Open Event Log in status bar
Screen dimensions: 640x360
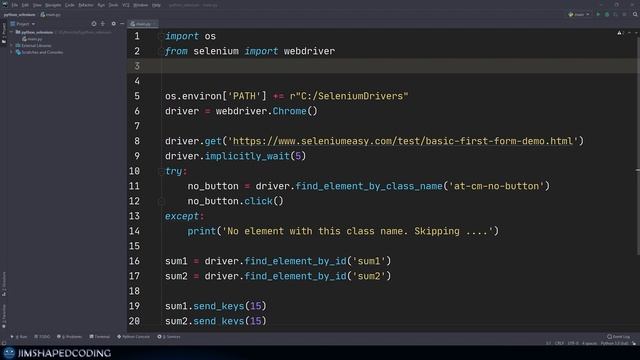[618, 337]
